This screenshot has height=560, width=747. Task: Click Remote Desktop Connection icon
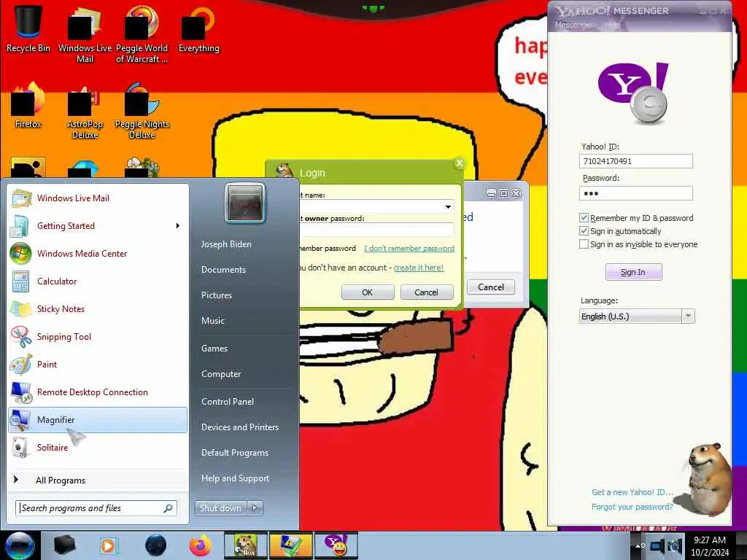(21, 392)
